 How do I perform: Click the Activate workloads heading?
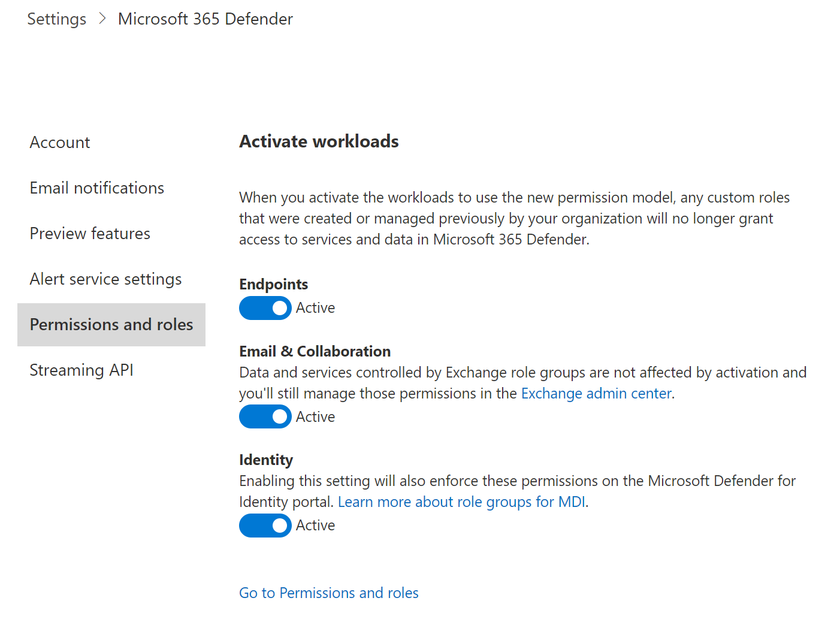pos(319,141)
